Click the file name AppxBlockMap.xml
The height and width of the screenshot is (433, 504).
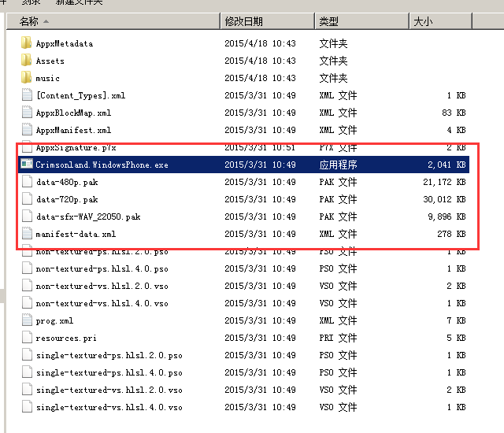pos(73,113)
